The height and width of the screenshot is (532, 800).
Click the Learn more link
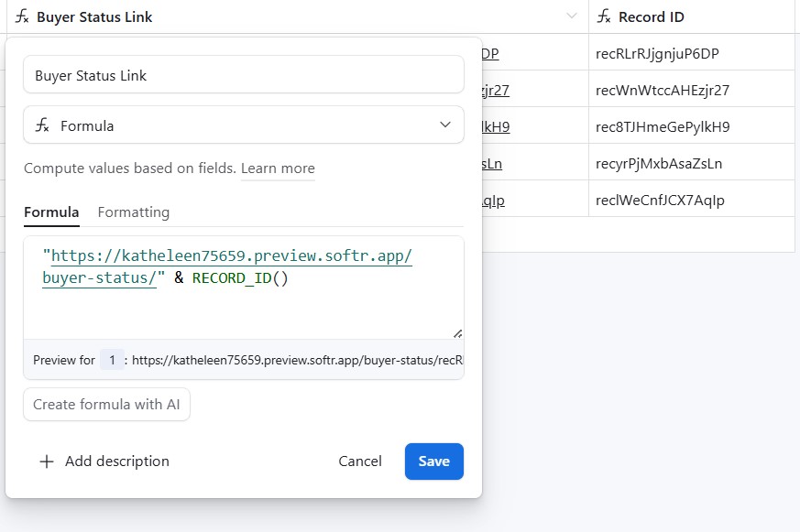coord(278,168)
